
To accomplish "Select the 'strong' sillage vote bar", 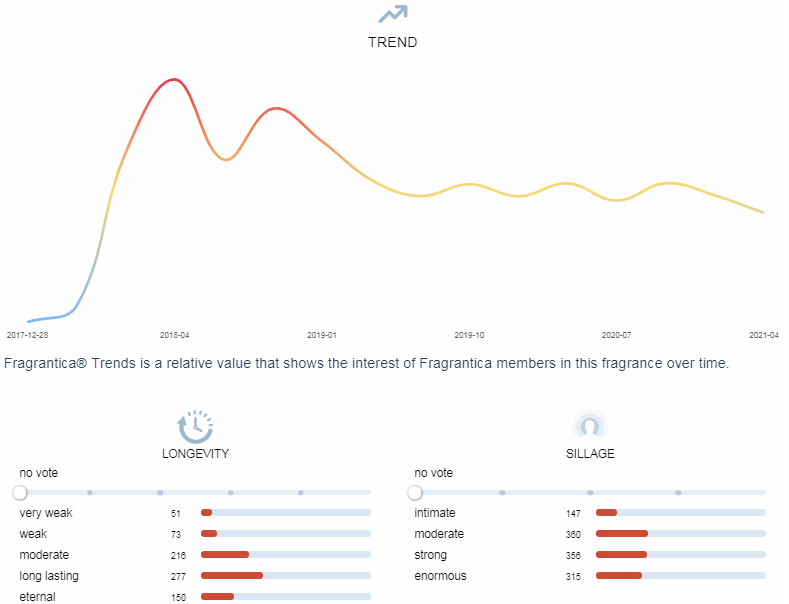I will (680, 555).
